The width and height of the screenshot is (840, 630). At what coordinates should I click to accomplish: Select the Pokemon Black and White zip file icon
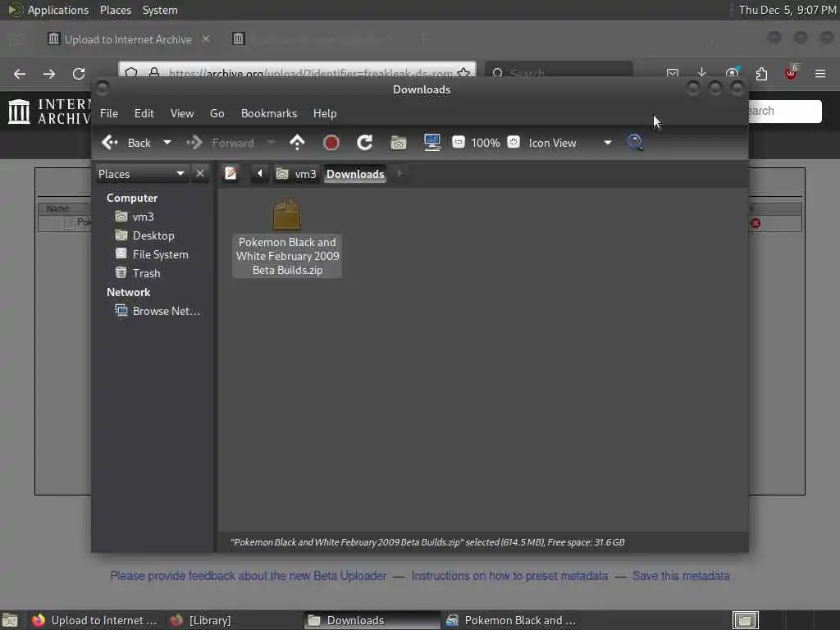(x=286, y=214)
